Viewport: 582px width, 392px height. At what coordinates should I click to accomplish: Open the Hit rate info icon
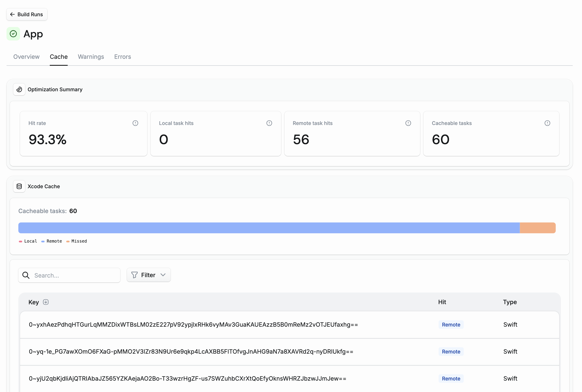135,123
